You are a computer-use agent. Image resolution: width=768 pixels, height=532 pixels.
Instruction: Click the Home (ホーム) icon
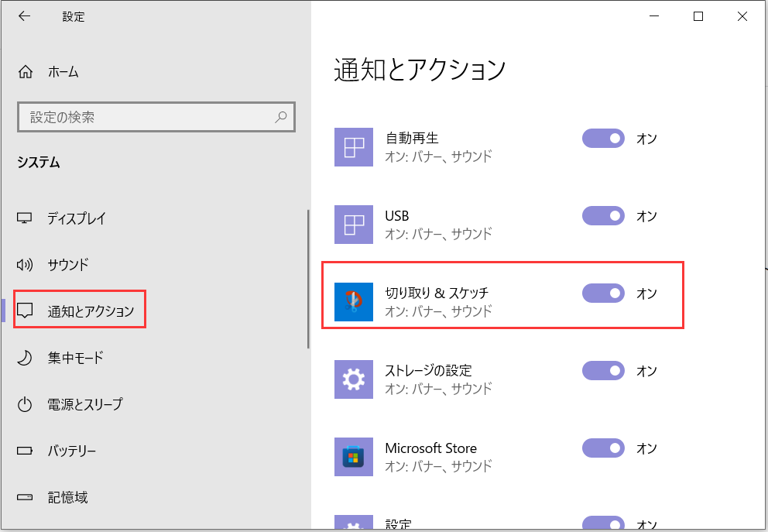pyautogui.click(x=26, y=72)
